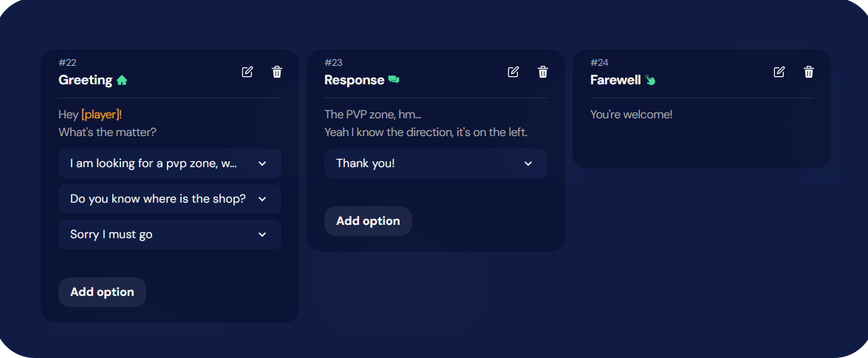Screen dimensions: 868x358
Task: Click the waving hand icon beside Farewell
Action: pyautogui.click(x=650, y=81)
